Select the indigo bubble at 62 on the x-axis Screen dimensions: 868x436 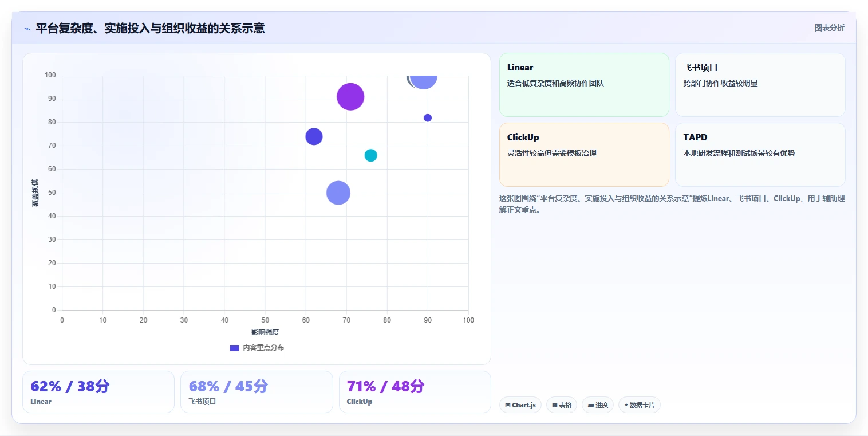click(314, 136)
